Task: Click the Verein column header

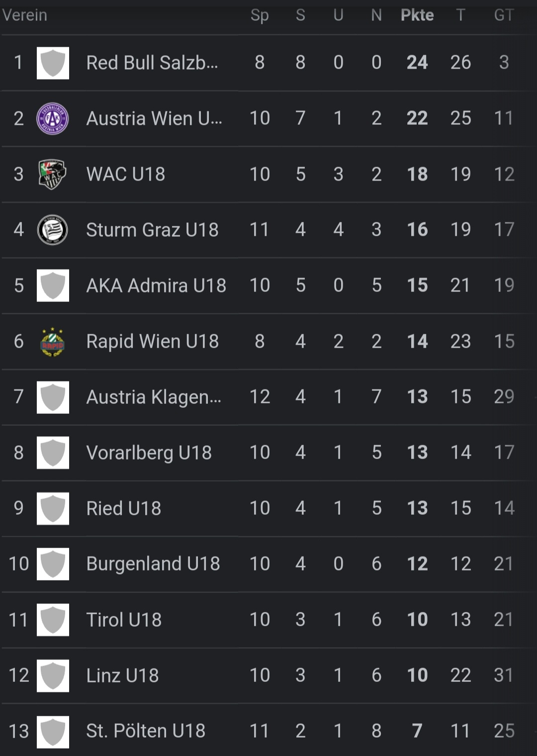Action: coord(25,15)
